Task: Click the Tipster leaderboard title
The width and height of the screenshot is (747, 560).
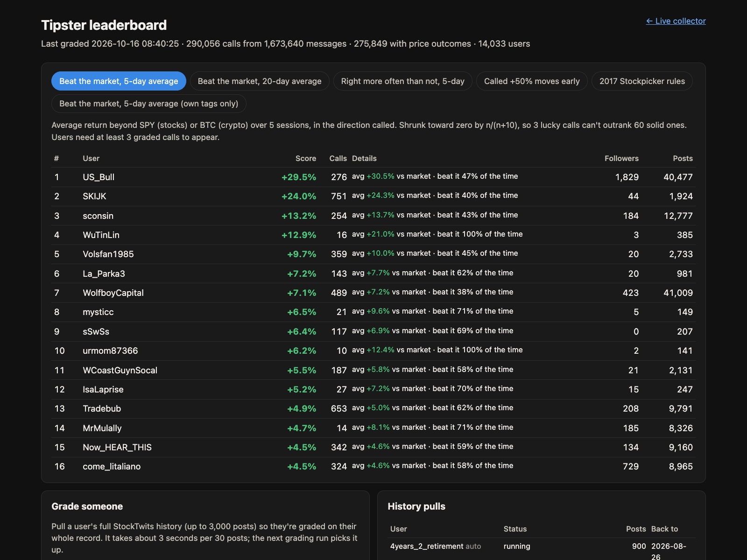Action: [104, 25]
